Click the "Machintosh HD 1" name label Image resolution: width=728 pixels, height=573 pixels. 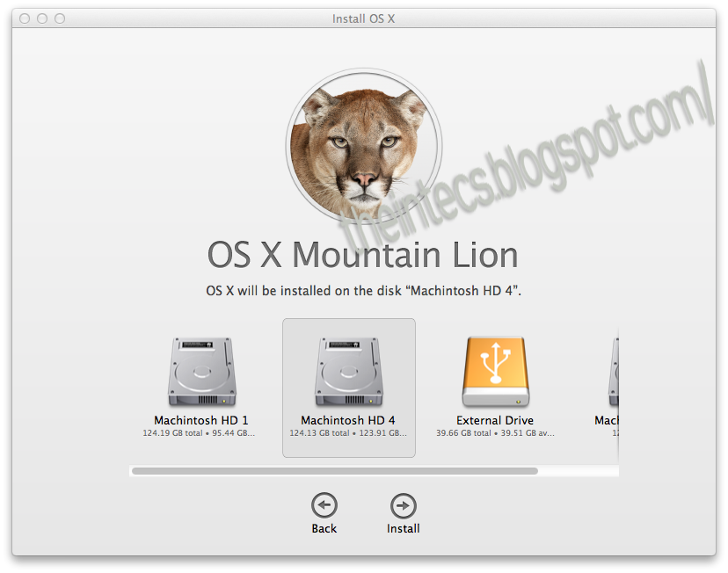201,420
